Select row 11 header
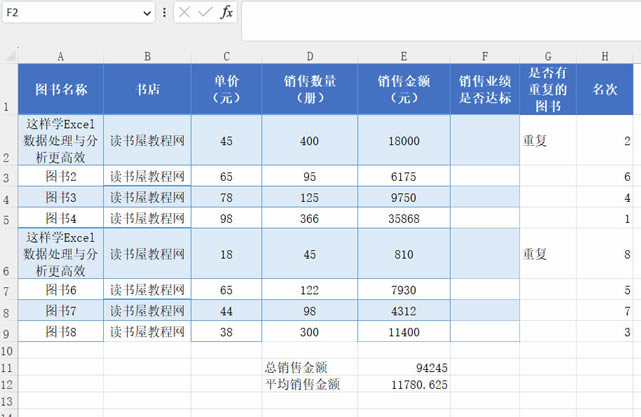This screenshot has width=641, height=417. pyautogui.click(x=8, y=367)
